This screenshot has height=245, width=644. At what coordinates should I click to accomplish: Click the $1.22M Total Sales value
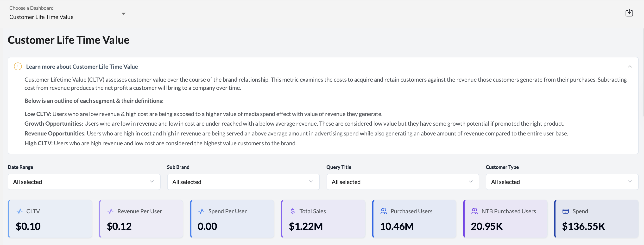click(306, 226)
